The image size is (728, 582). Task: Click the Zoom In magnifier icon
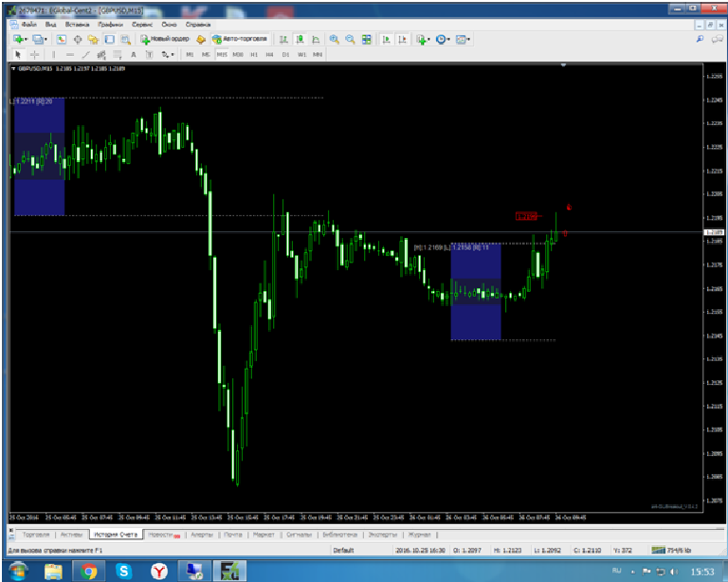click(334, 40)
